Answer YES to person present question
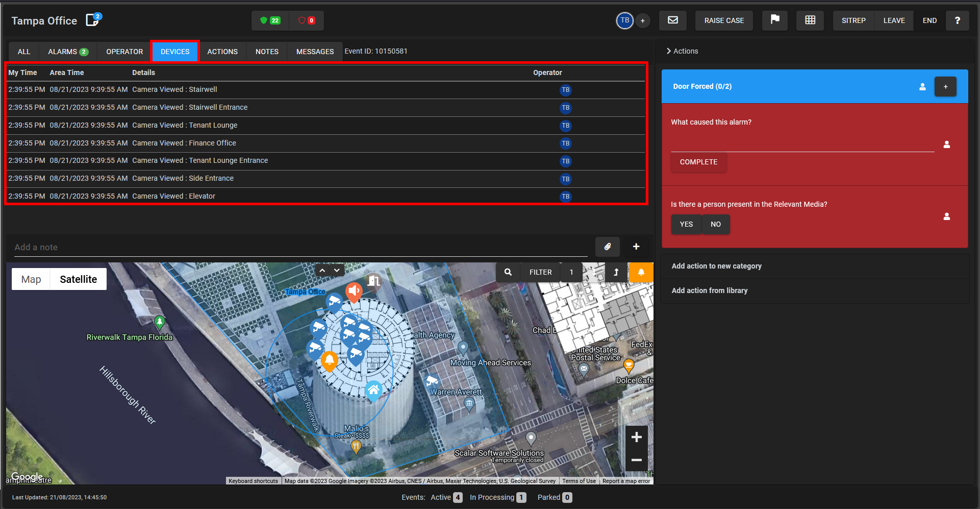The width and height of the screenshot is (980, 509). (x=686, y=224)
